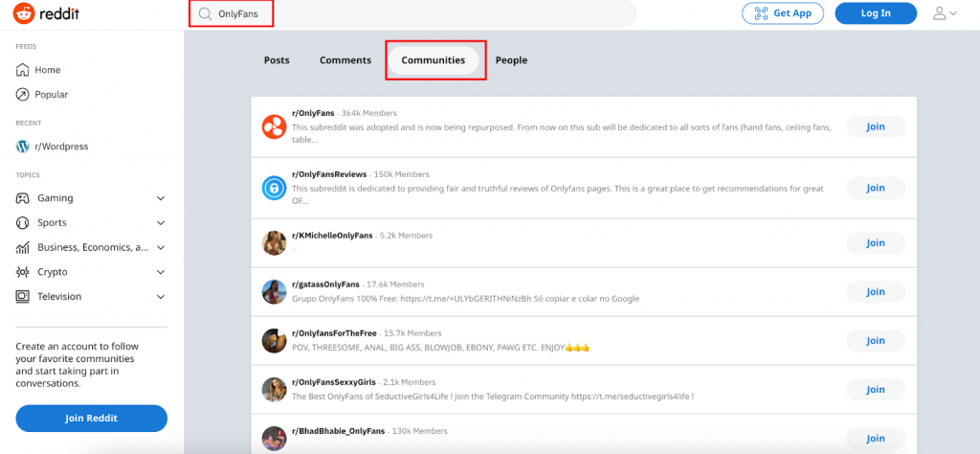This screenshot has height=454, width=980.
Task: Click the search field containing OnlyFans
Action: [x=412, y=13]
